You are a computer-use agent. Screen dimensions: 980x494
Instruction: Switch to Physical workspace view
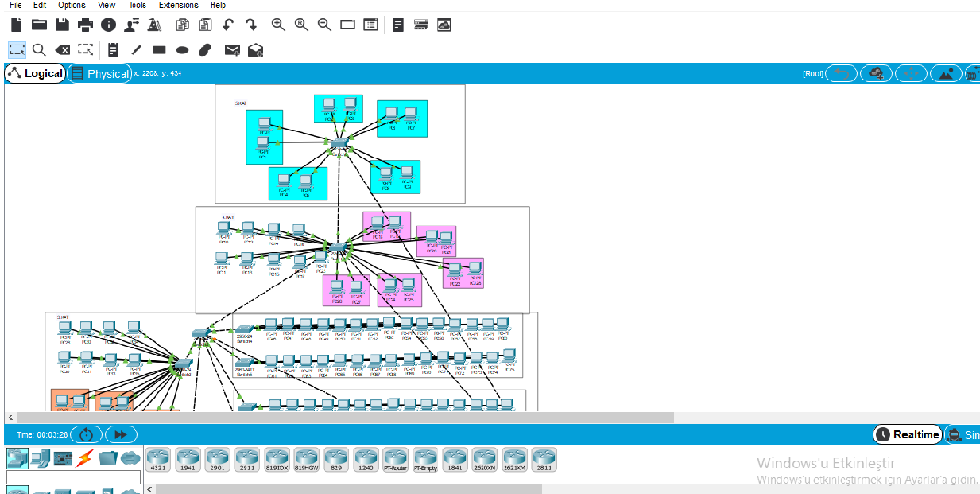(99, 74)
